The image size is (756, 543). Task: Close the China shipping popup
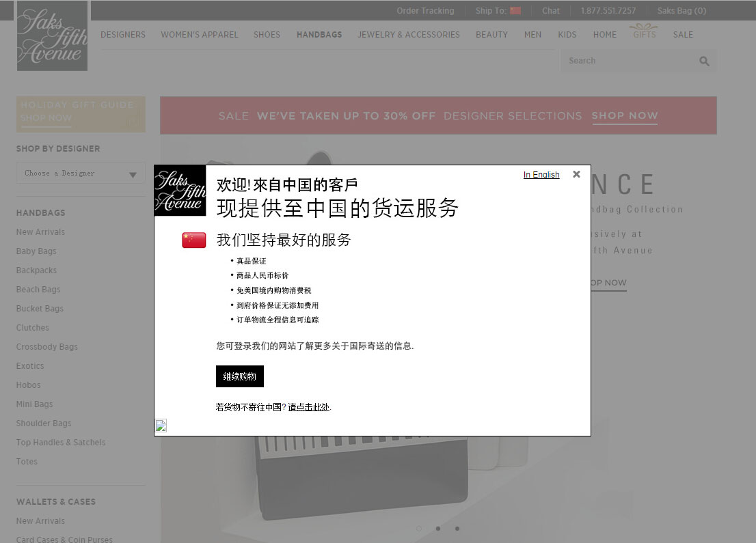pyautogui.click(x=576, y=174)
